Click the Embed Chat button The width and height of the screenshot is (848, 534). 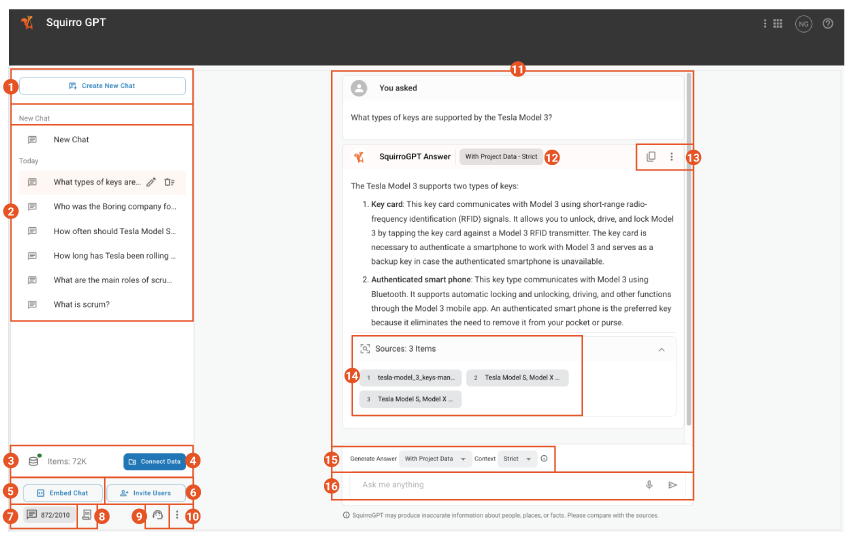63,493
